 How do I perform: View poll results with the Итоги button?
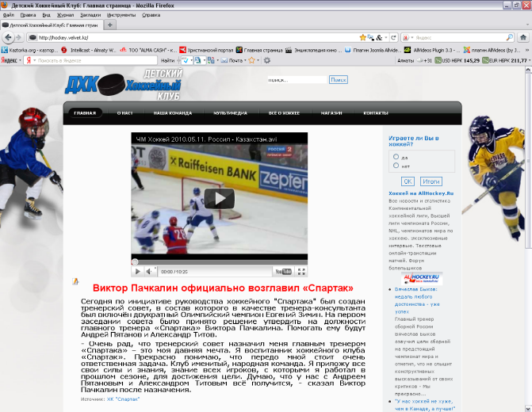point(431,181)
